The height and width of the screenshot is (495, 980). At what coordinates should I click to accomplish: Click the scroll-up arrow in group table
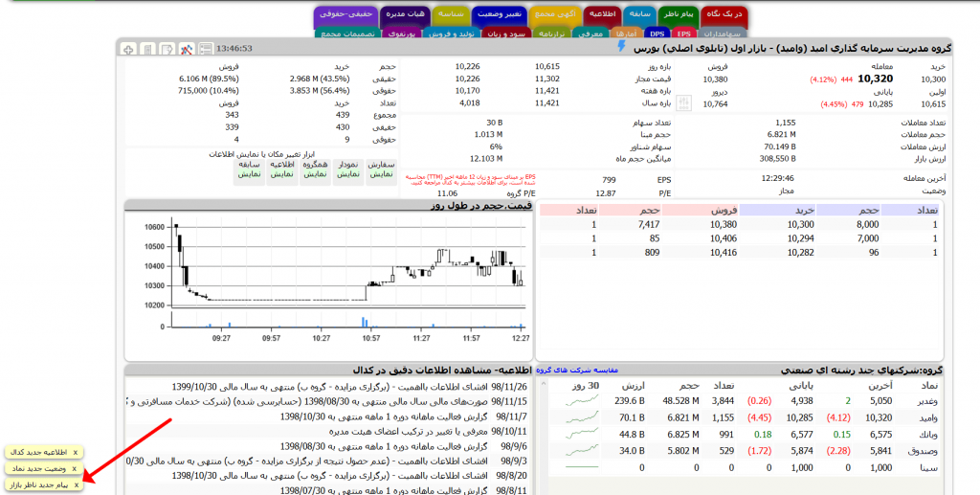click(544, 383)
